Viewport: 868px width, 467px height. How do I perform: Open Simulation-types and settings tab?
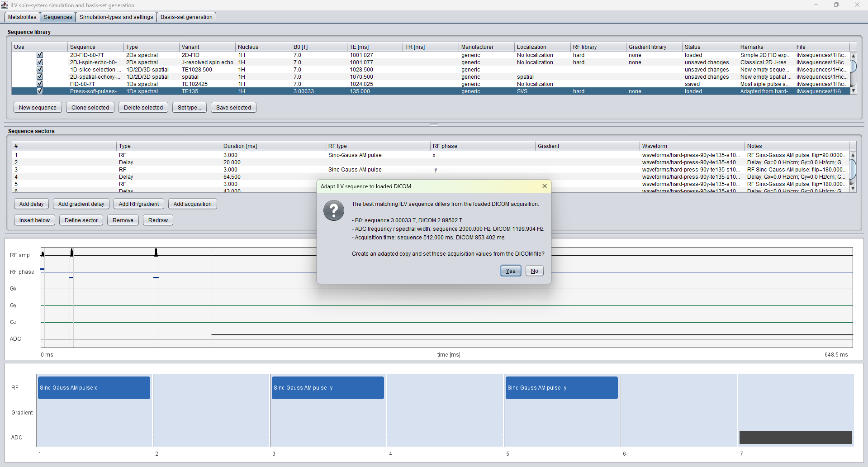[116, 17]
